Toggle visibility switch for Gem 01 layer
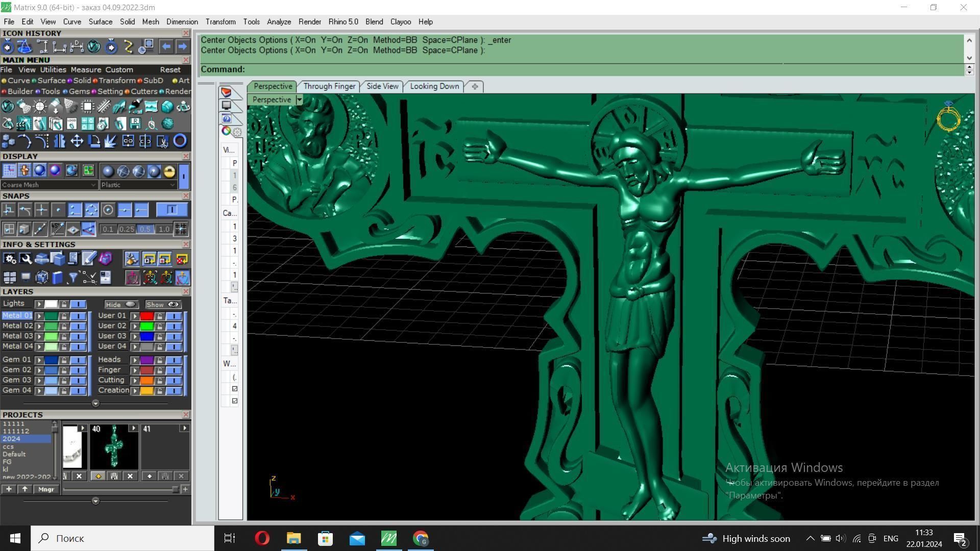This screenshot has width=980, height=551. [78, 360]
